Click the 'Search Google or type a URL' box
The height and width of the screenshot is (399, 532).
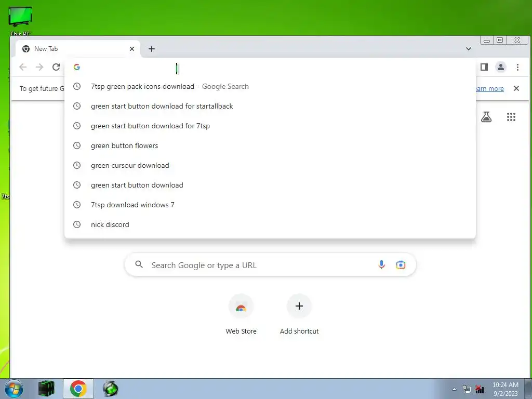click(270, 264)
